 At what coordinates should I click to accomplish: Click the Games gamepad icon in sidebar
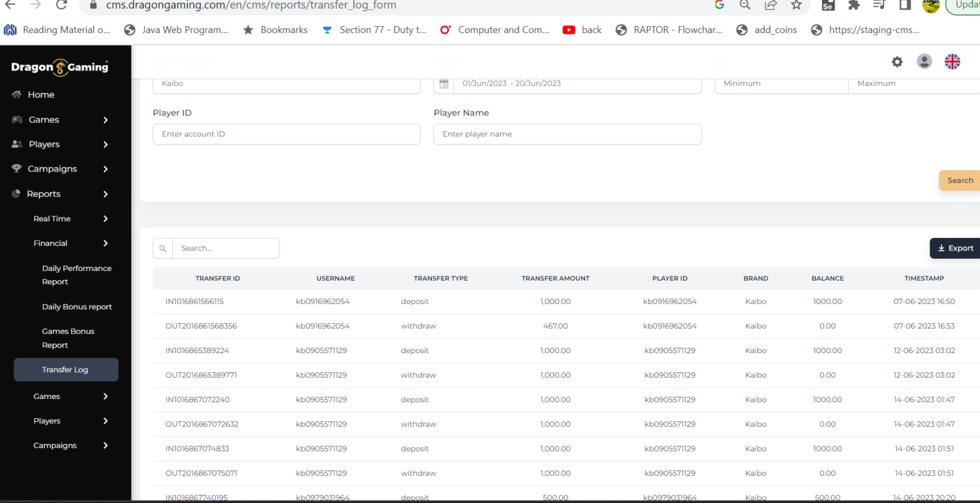click(x=16, y=119)
